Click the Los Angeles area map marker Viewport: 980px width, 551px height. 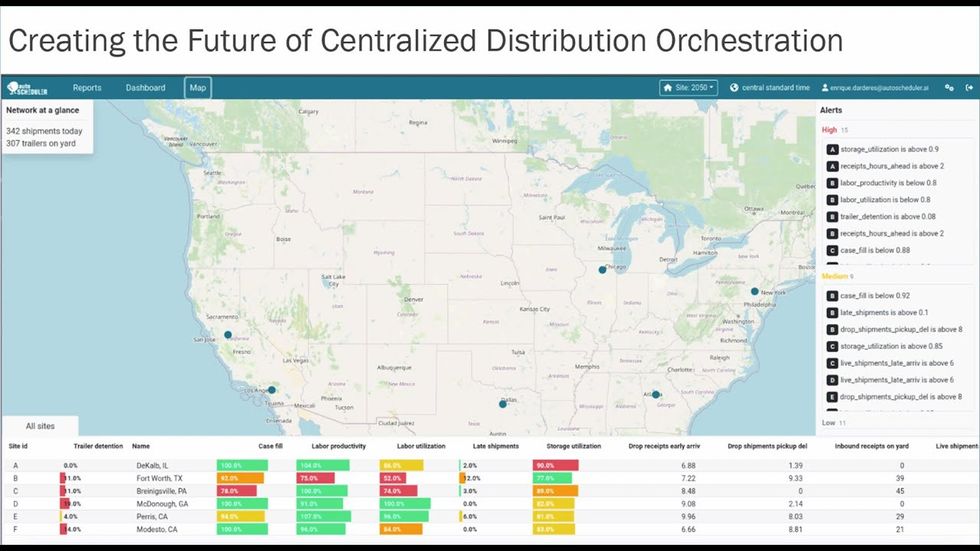[272, 390]
